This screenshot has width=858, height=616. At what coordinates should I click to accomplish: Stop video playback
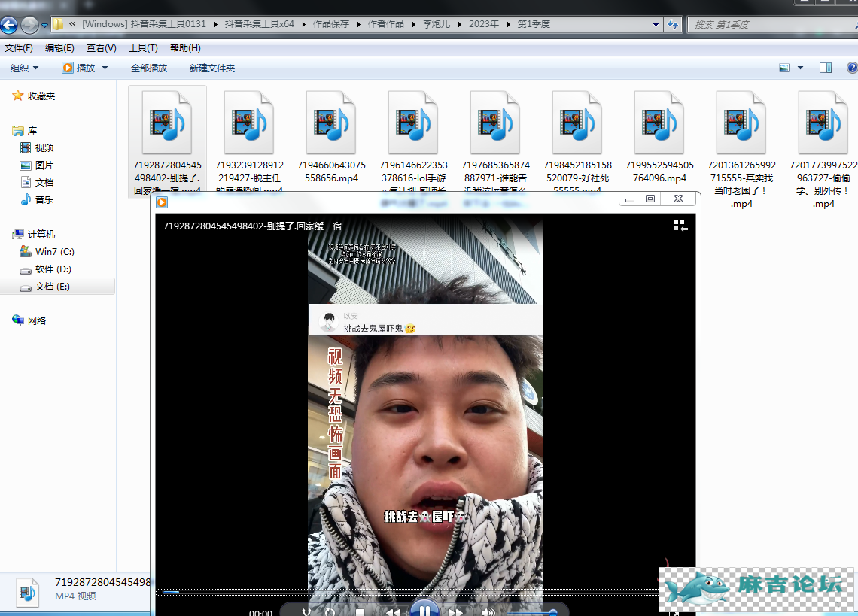(x=360, y=613)
